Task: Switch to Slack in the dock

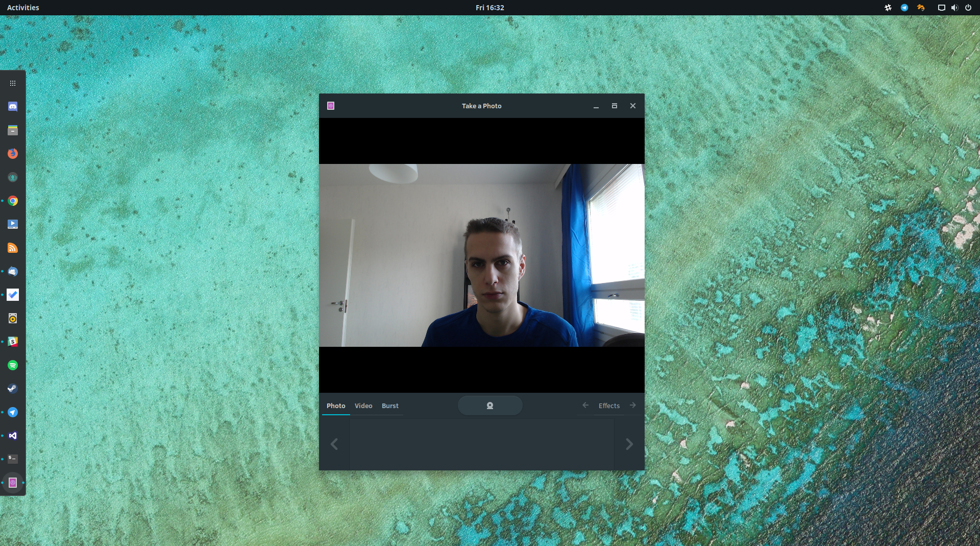Action: (13, 342)
